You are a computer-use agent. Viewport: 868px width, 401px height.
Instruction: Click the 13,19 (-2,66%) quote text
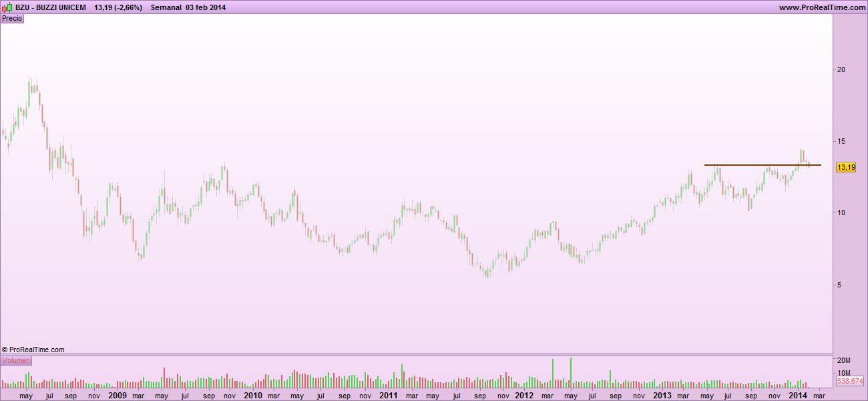pyautogui.click(x=118, y=7)
